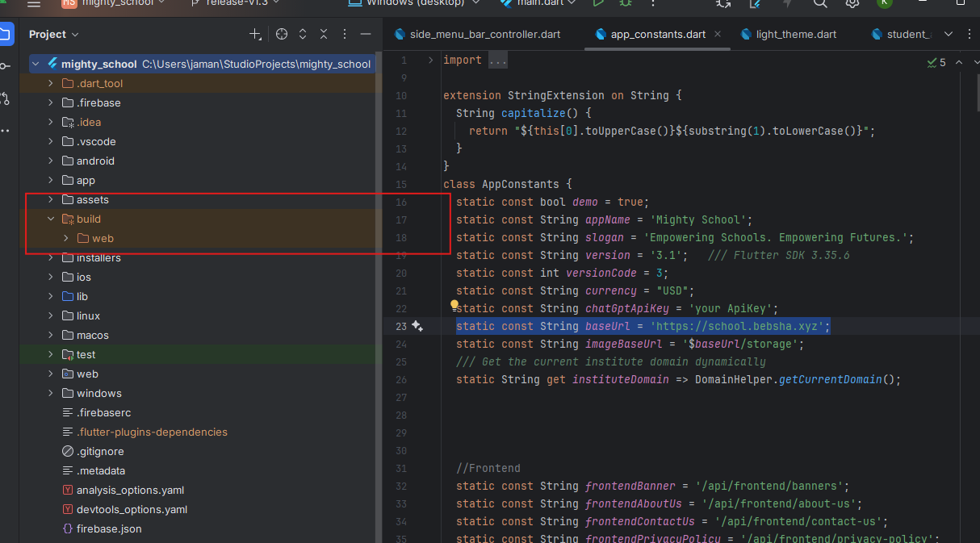The width and height of the screenshot is (980, 543).
Task: Click the lightbulb on line 22
Action: coord(454,307)
